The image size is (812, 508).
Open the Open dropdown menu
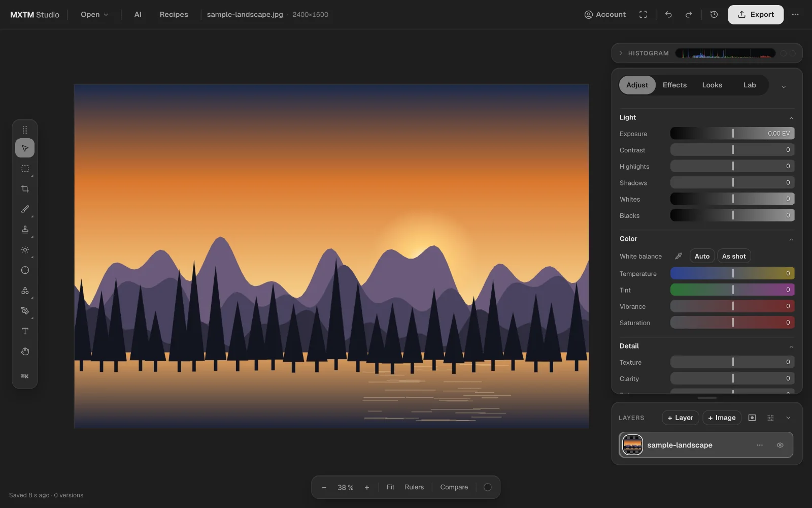(x=94, y=14)
